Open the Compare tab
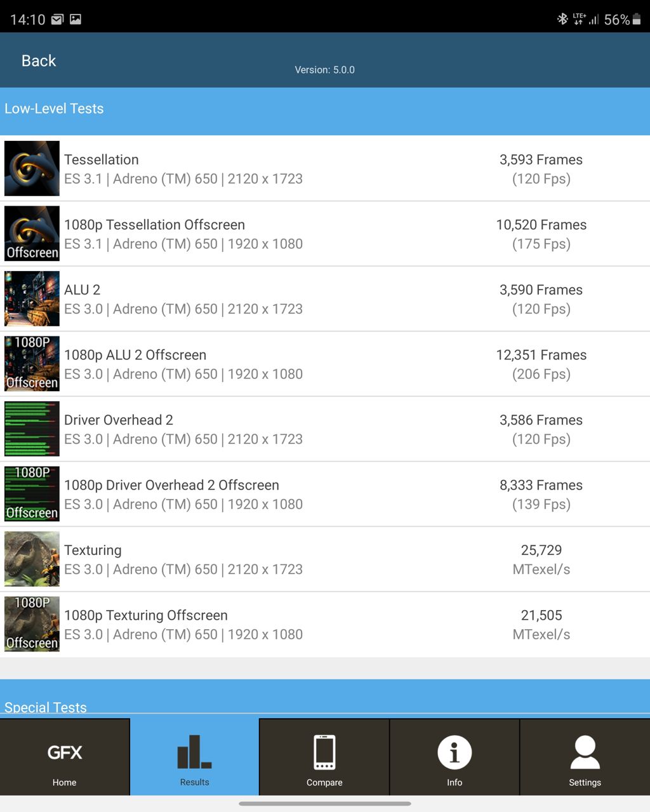This screenshot has height=812, width=650. pos(324,757)
